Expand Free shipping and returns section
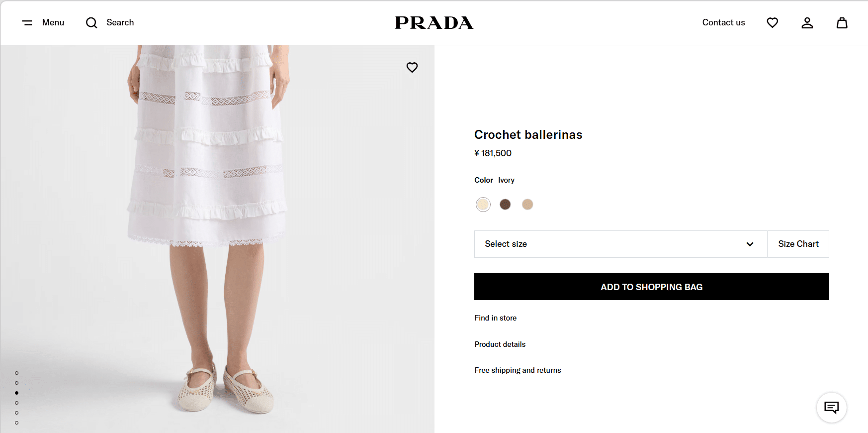 [518, 370]
